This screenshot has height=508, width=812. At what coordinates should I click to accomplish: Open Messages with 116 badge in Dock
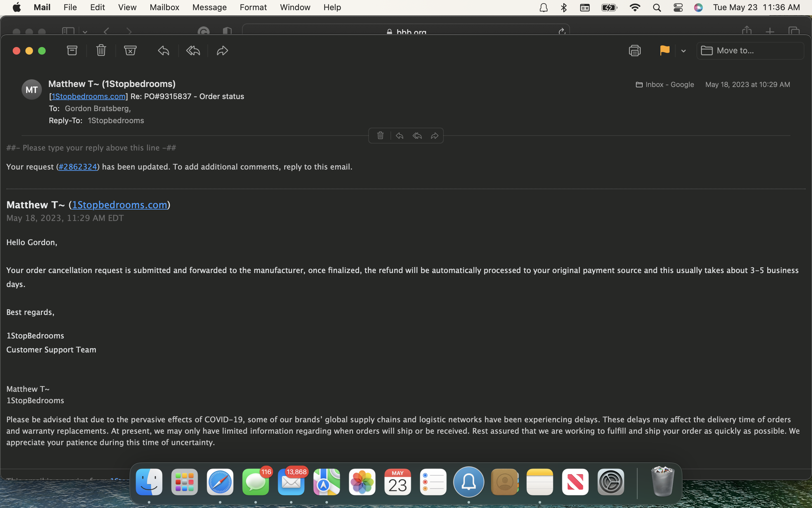(x=256, y=482)
